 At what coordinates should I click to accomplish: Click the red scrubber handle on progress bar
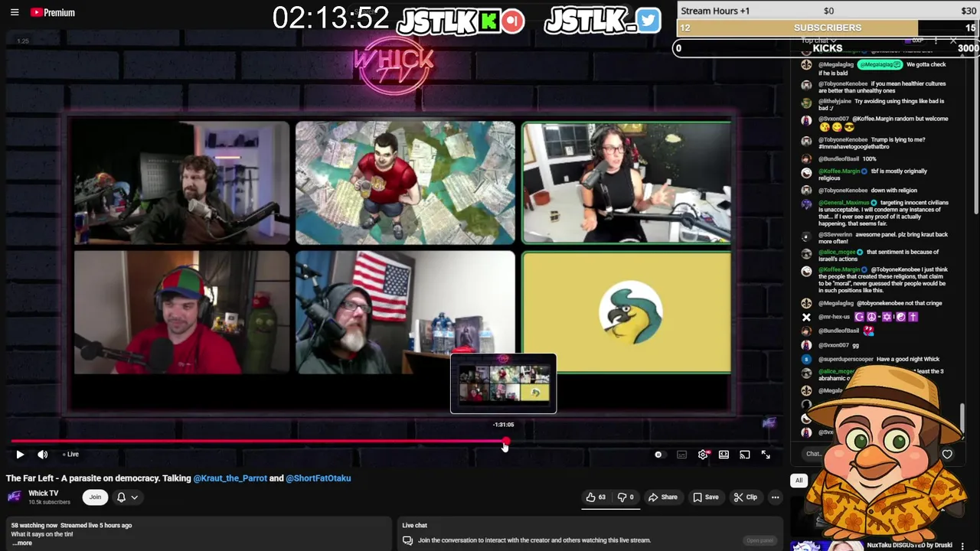coord(505,442)
